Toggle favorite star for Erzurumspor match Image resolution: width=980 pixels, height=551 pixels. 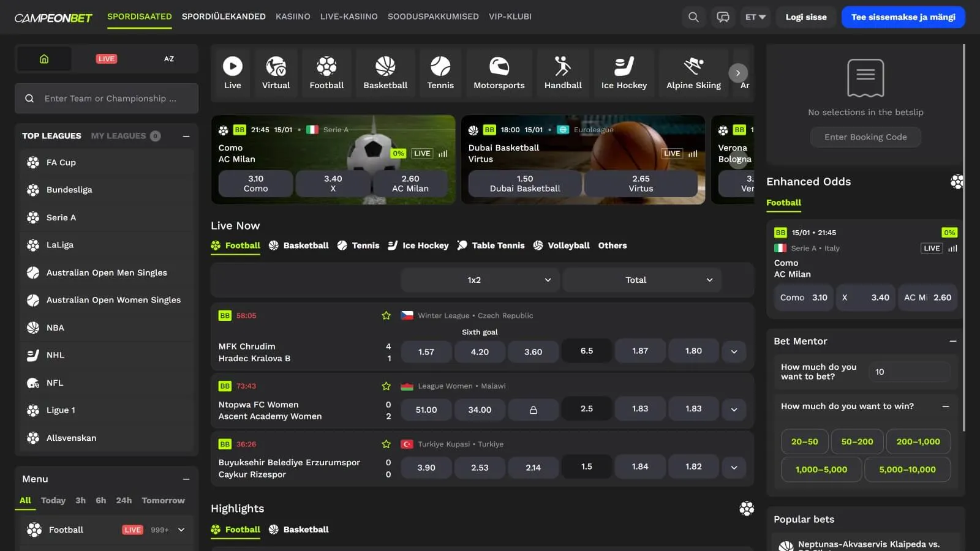click(x=386, y=444)
